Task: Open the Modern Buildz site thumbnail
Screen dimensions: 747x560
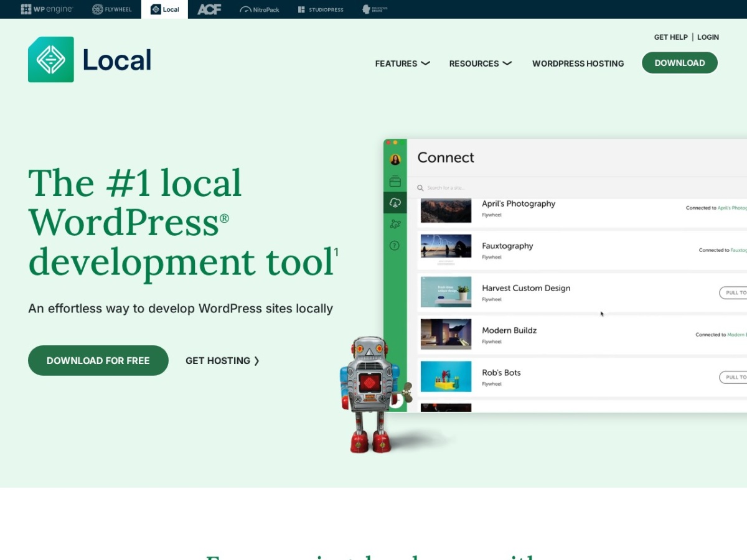Action: tap(446, 334)
